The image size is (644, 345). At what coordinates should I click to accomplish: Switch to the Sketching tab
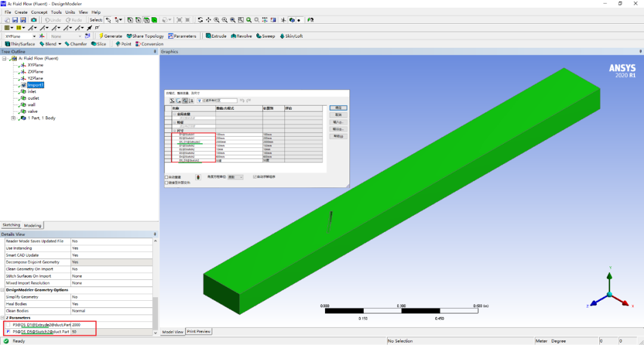click(x=11, y=226)
